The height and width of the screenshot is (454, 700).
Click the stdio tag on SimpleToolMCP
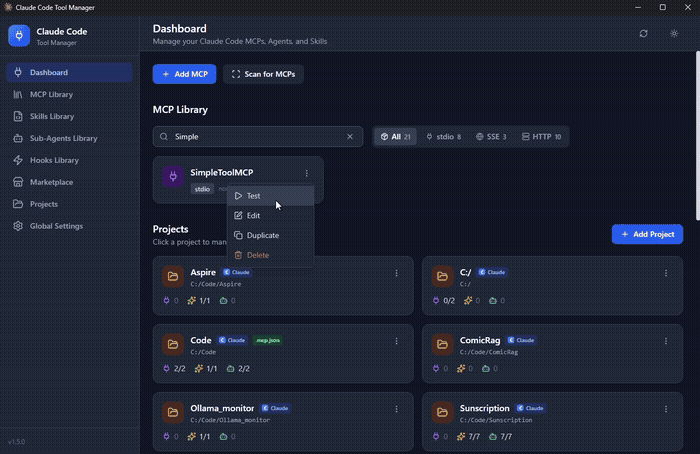(202, 189)
